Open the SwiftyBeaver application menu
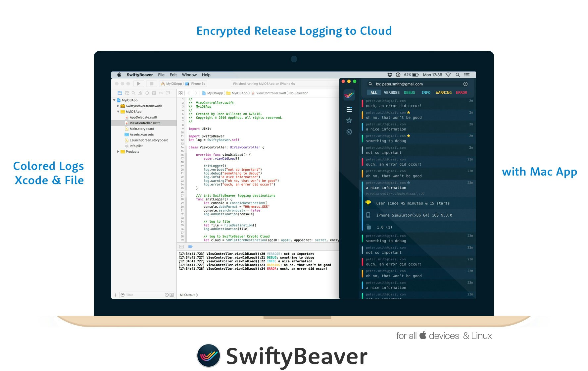Screen dimensions: 588x371 click(140, 75)
